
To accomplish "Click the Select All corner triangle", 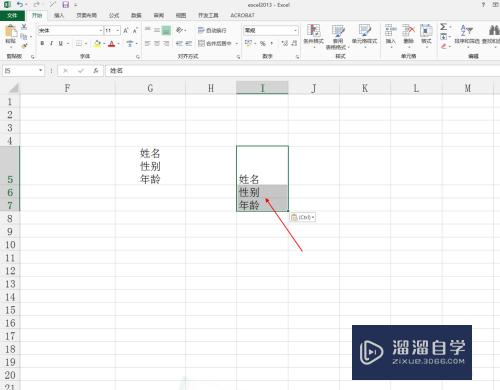I will tap(14, 88).
